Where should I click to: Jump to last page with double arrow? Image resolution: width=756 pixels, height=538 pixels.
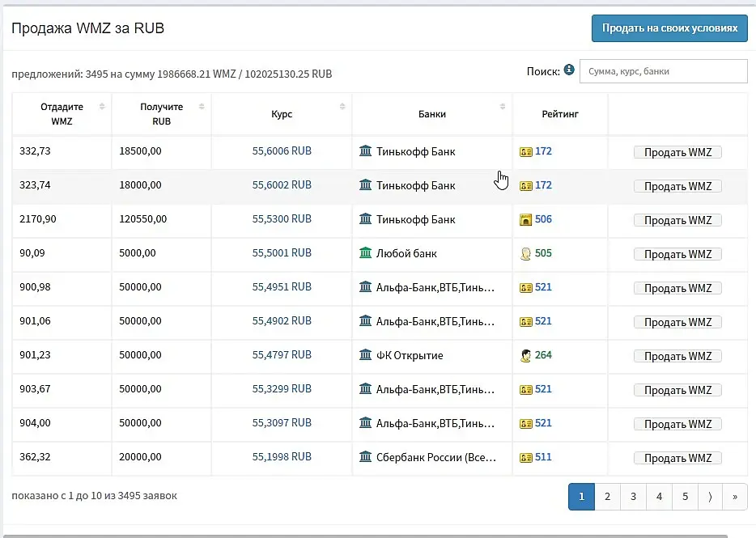735,496
